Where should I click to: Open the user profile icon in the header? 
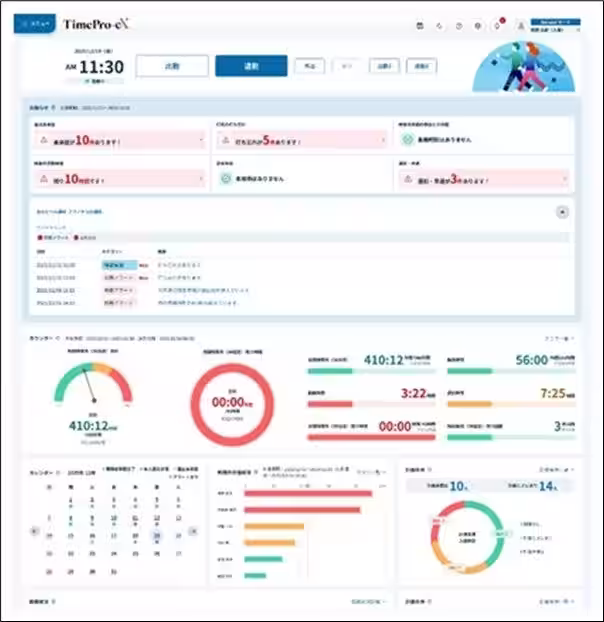[x=521, y=26]
